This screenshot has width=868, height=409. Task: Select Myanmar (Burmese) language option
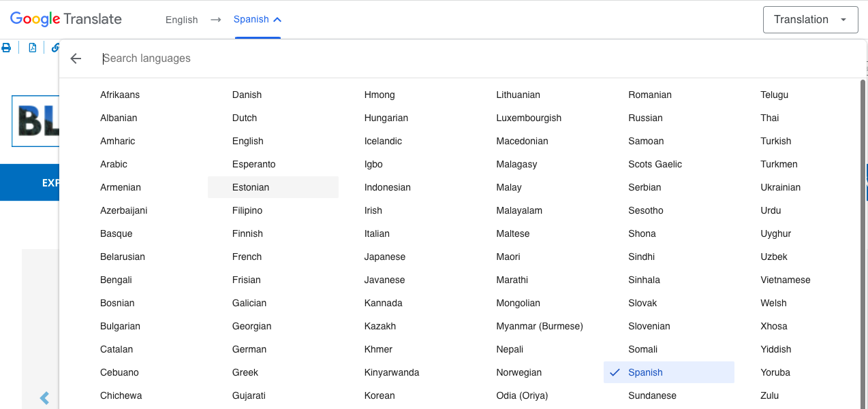pos(539,326)
